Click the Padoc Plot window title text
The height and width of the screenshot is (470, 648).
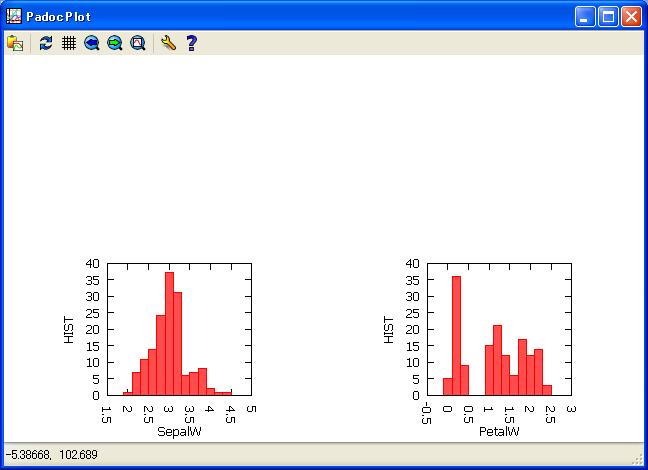pos(58,17)
